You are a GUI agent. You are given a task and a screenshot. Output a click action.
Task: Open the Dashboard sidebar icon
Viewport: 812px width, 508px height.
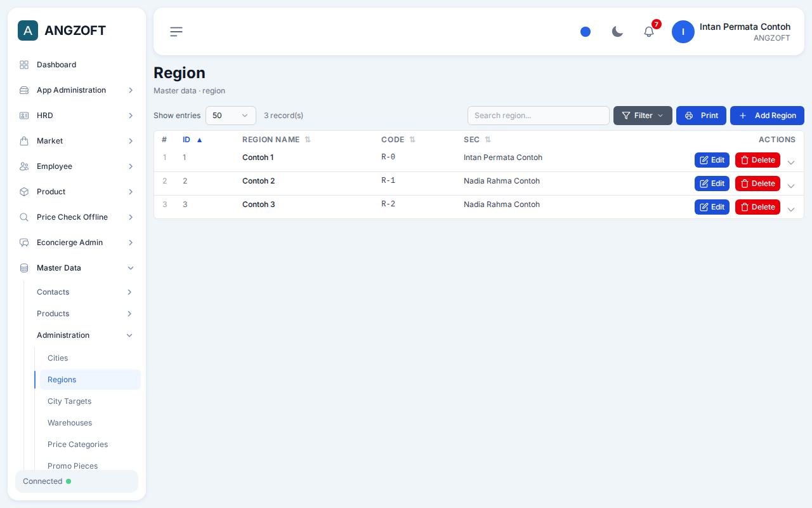coord(24,65)
